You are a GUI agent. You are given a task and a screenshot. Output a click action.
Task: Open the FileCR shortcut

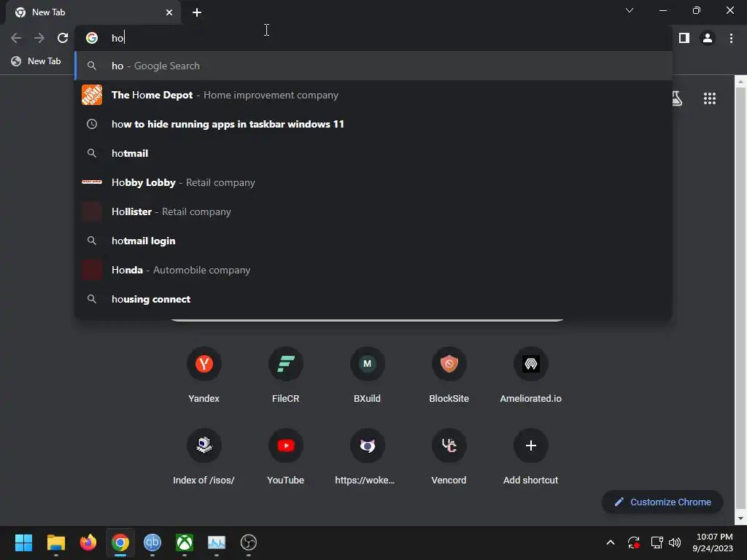click(285, 376)
